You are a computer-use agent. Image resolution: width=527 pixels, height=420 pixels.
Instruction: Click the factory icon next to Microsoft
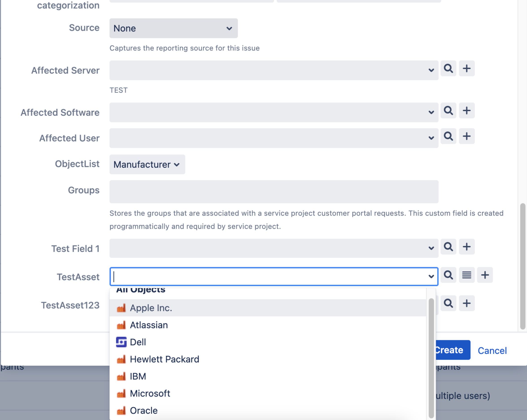(121, 393)
